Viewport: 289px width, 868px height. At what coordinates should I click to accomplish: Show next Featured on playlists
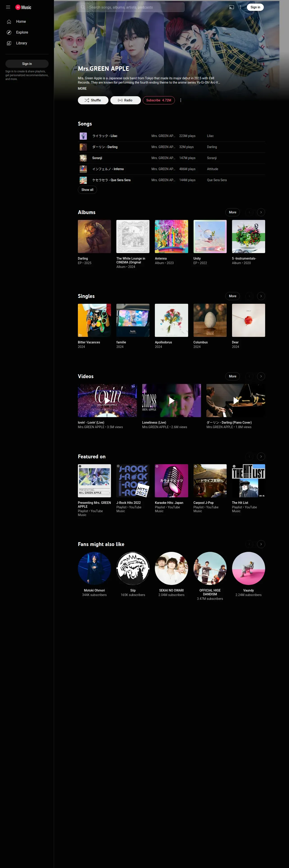click(x=261, y=457)
